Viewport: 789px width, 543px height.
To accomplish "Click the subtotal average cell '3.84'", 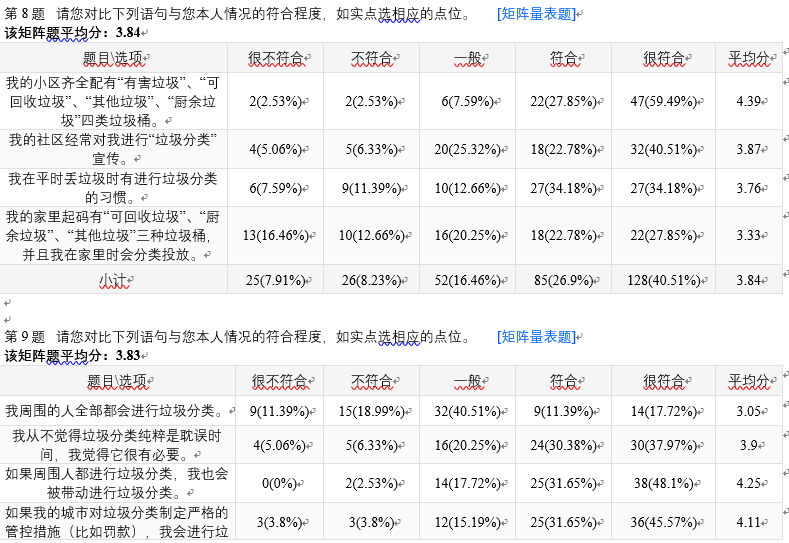I will click(748, 280).
